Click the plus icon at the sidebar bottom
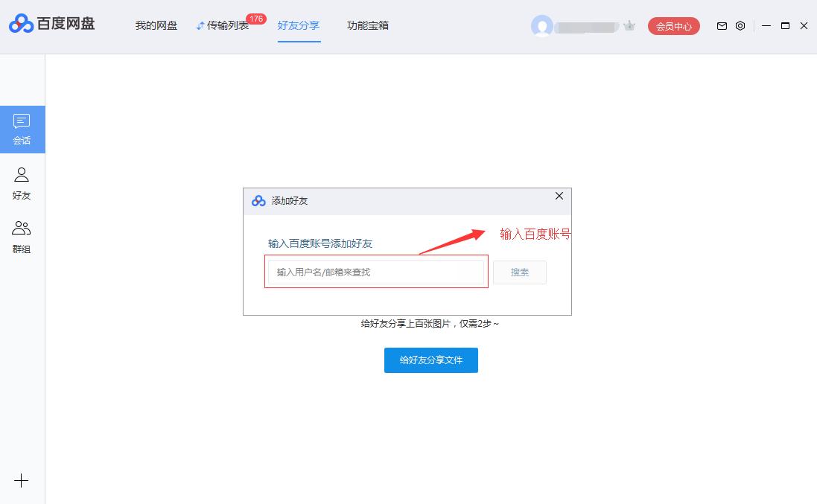817x504 pixels. 22,481
